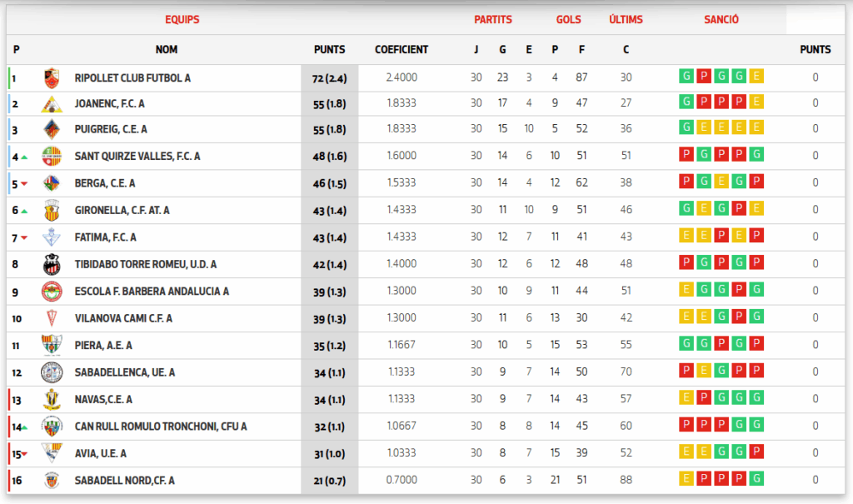Click the green up arrow beside position 4
The width and height of the screenshot is (853, 504).
pos(24,157)
